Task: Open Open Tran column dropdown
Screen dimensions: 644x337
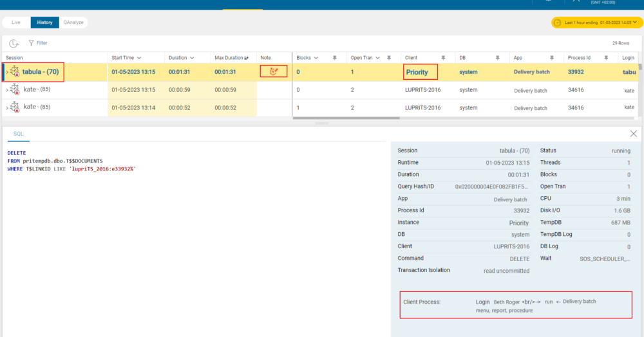Action: pos(377,58)
